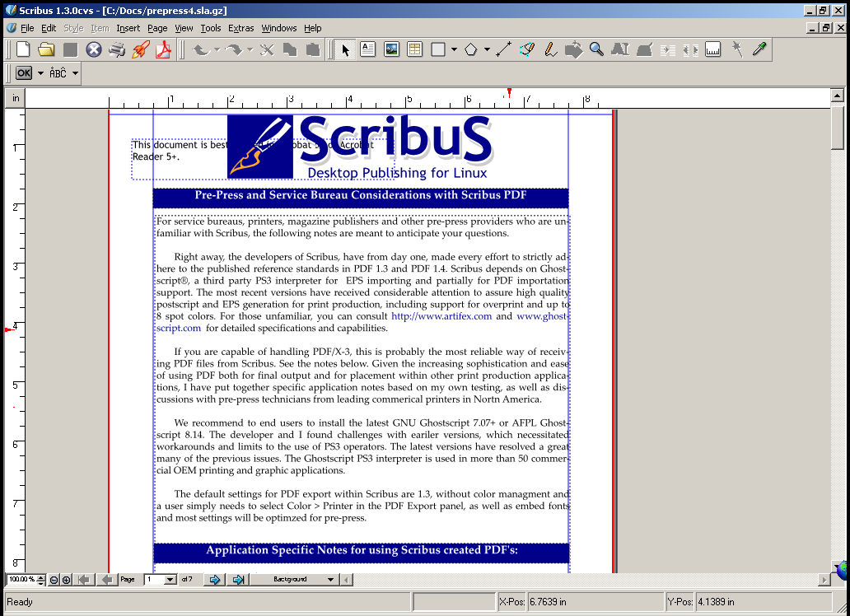Open the Extras menu
Screen dimensions: 850x616
tap(241, 28)
